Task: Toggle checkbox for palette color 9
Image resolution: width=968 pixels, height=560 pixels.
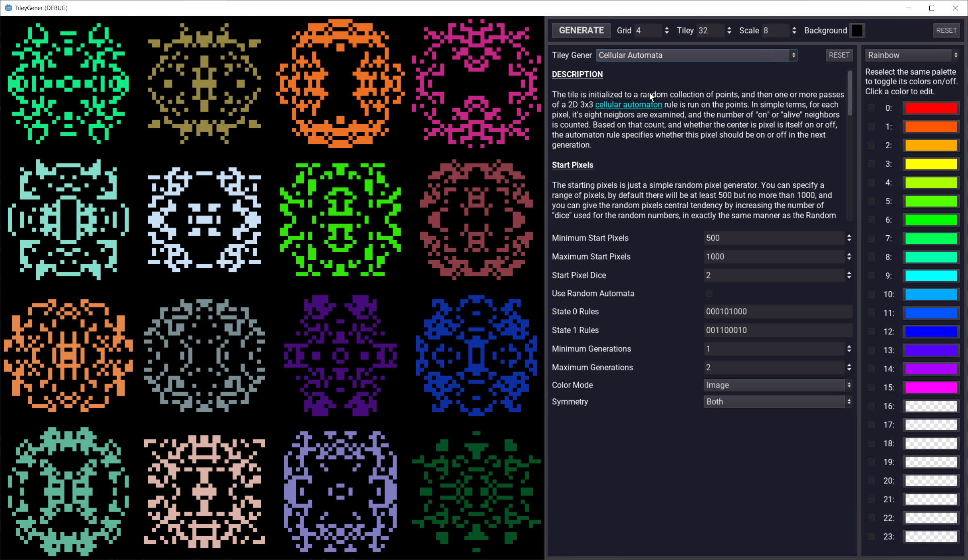Action: [x=871, y=276]
